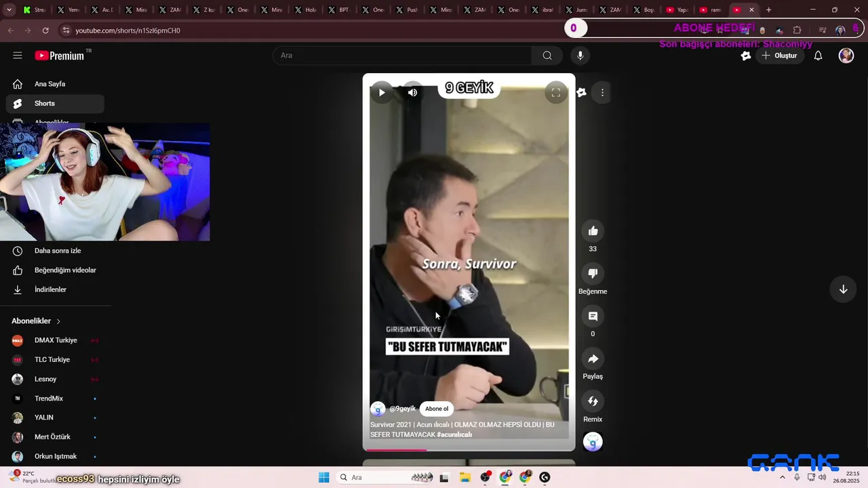Reload the page
This screenshot has width=868, height=488.
pyautogui.click(x=45, y=30)
